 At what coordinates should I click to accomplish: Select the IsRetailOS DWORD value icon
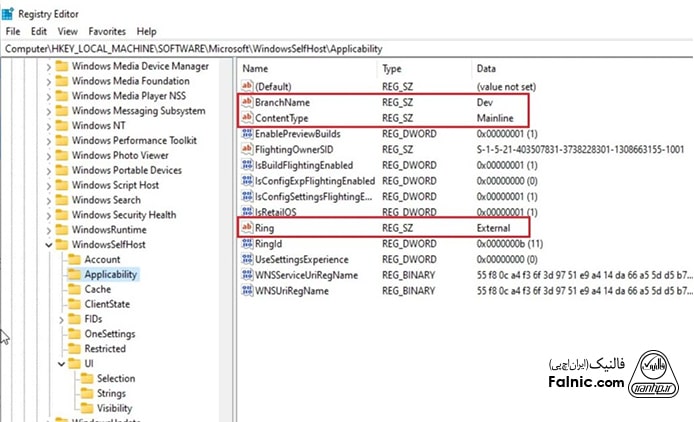point(248,212)
